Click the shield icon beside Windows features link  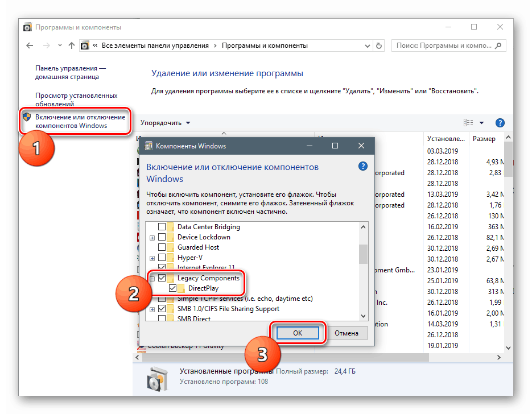[27, 117]
